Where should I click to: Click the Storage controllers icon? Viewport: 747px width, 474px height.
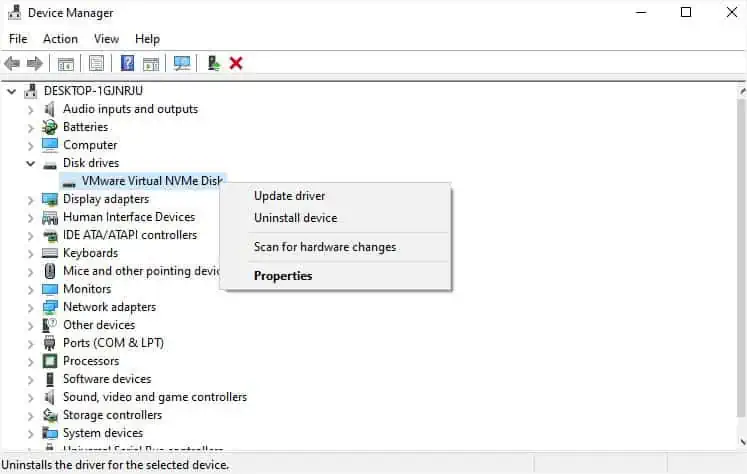pos(50,415)
